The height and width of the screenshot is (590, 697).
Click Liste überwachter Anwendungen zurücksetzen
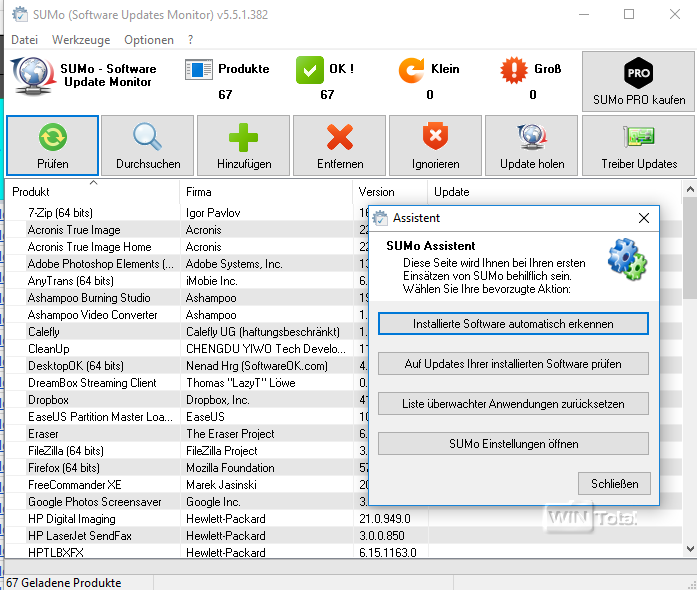pyautogui.click(x=513, y=404)
